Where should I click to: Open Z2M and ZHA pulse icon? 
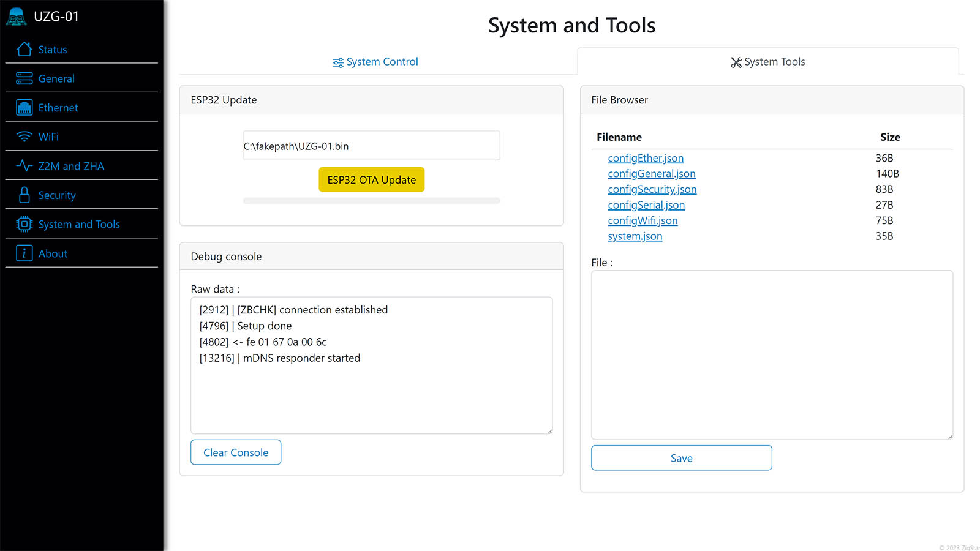tap(24, 166)
